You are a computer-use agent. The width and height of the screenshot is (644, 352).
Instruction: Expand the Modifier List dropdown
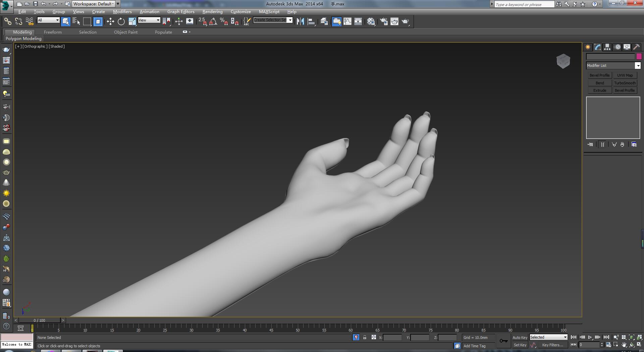638,65
